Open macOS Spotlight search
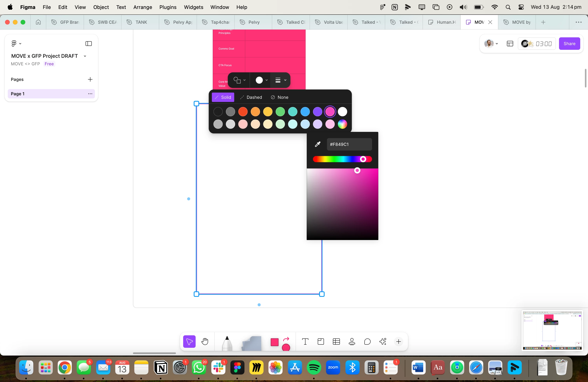The width and height of the screenshot is (588, 382). pyautogui.click(x=508, y=7)
